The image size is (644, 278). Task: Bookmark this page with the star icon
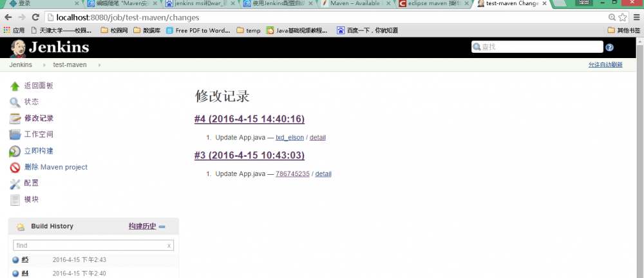[623, 17]
